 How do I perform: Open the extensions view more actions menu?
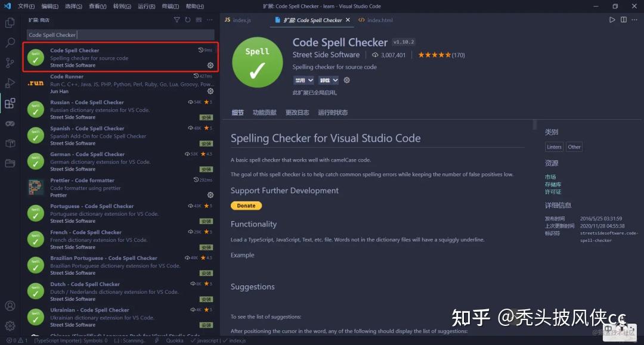coord(210,20)
